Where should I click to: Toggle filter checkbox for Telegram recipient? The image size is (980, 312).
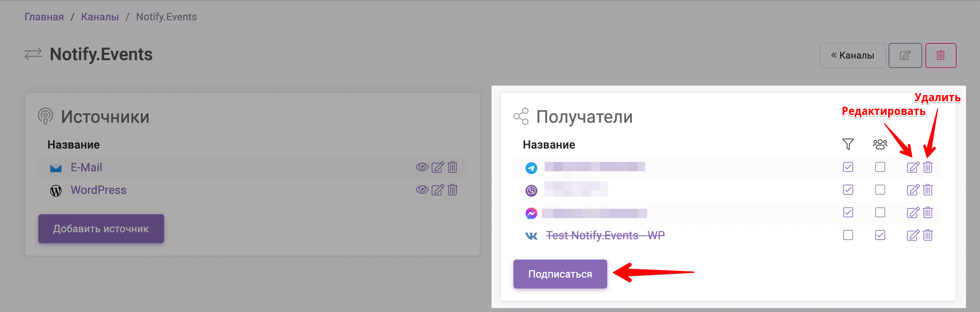848,167
